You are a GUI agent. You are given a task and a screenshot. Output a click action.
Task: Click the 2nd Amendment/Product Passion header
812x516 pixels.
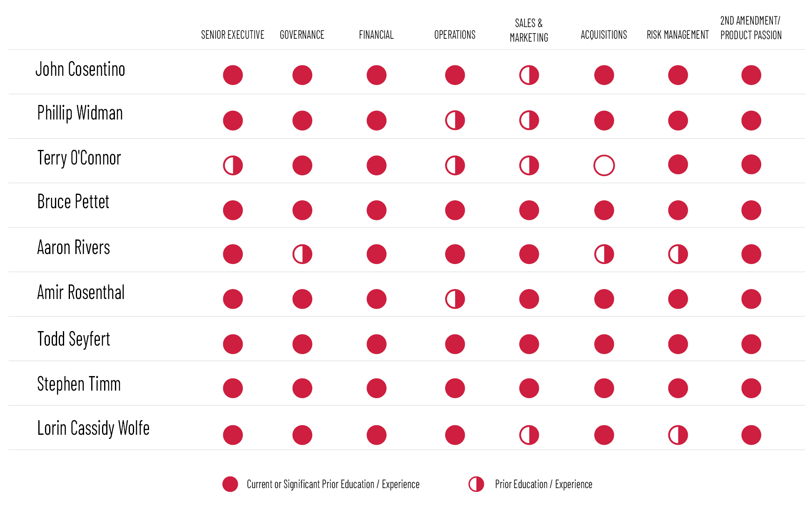[751, 28]
